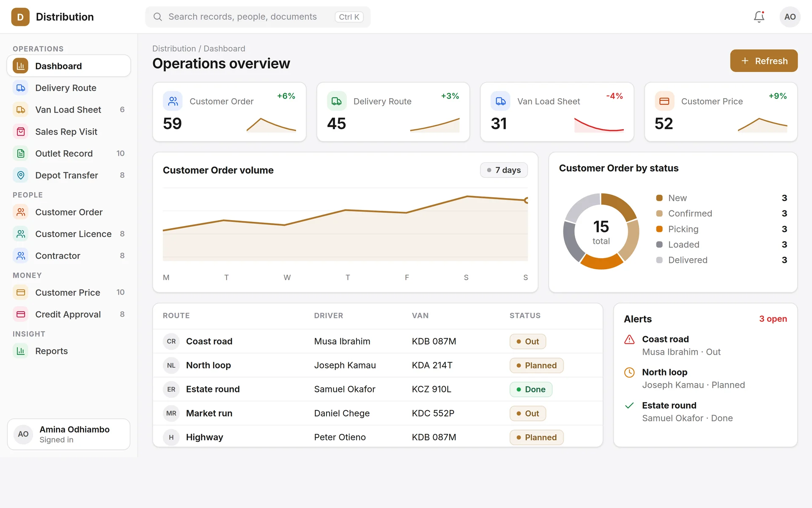Click the STATUS column header
The width and height of the screenshot is (812, 508).
pos(525,316)
